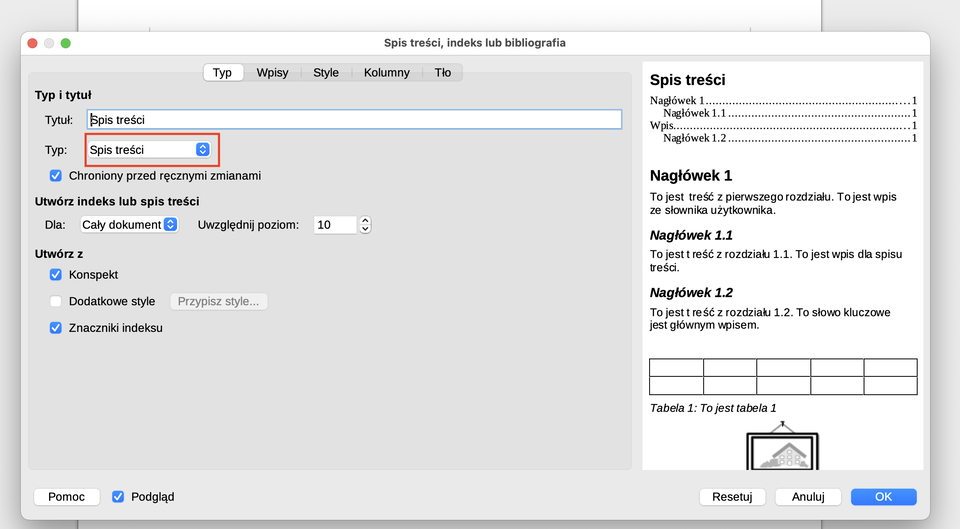Screen dimensions: 960x529
Task: Increase Uwzględnij poziom with stepper up arrow
Action: click(365, 221)
